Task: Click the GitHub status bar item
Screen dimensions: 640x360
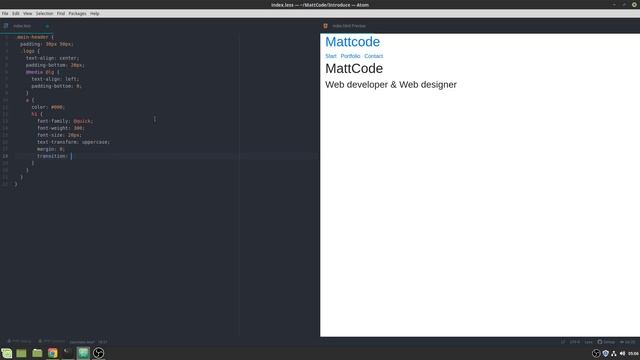Action: (x=606, y=342)
